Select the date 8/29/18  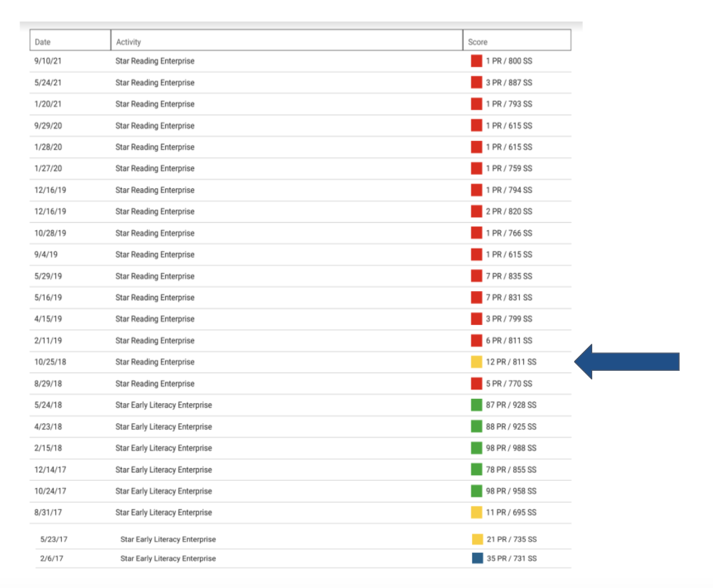47,383
